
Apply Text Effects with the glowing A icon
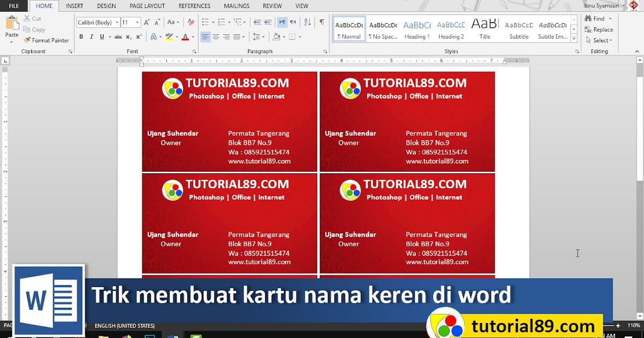click(153, 37)
